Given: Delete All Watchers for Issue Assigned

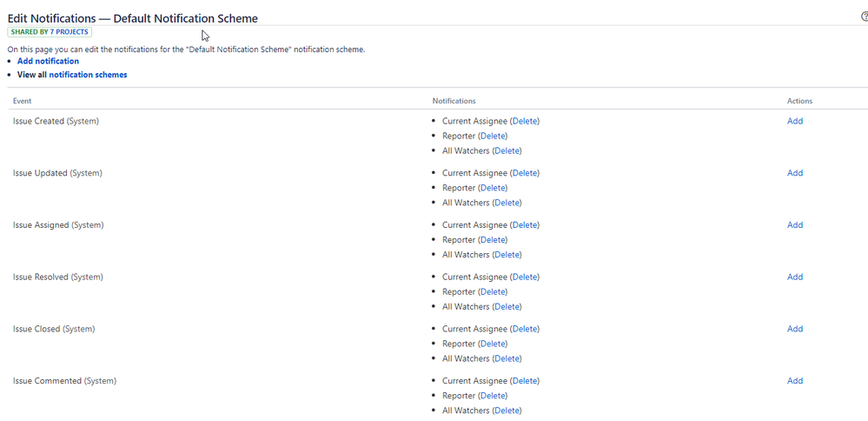Looking at the screenshot, I should tap(507, 255).
